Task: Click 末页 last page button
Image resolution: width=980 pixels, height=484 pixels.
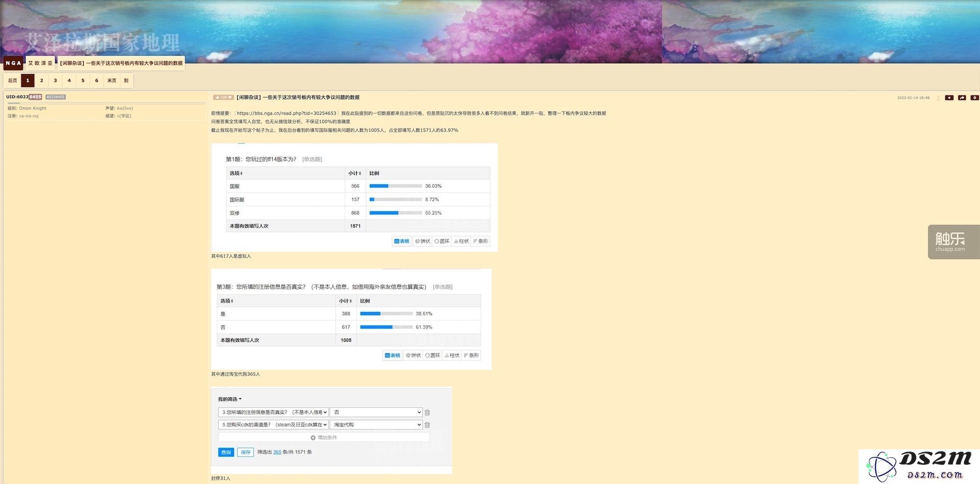Action: click(111, 80)
